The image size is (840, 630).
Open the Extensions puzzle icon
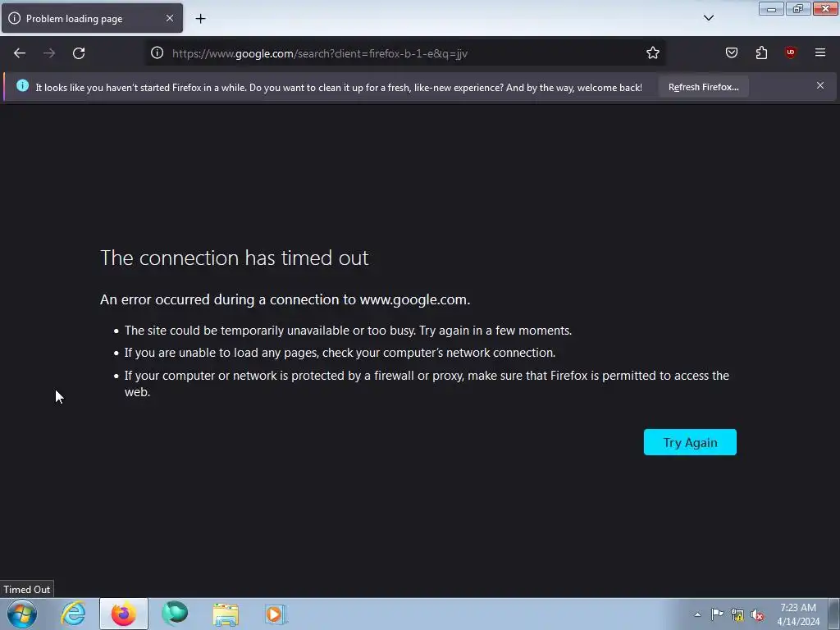coord(761,52)
